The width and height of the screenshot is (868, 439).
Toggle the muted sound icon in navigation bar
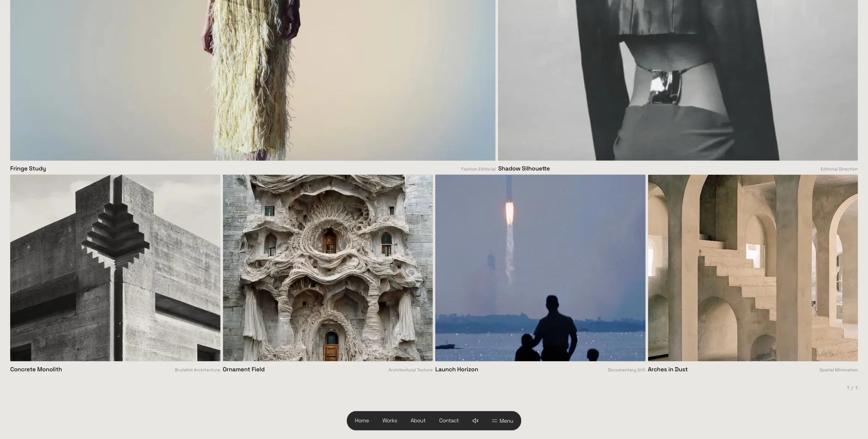point(475,421)
